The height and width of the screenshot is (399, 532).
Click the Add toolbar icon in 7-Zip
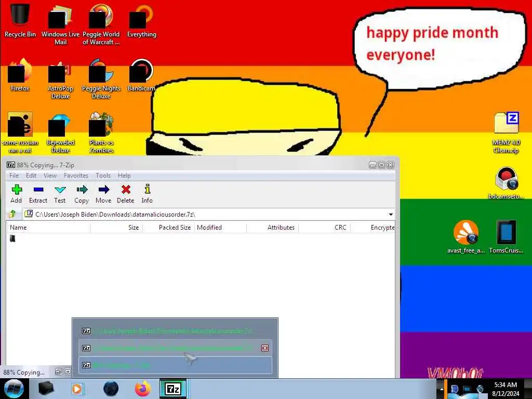pyautogui.click(x=16, y=194)
